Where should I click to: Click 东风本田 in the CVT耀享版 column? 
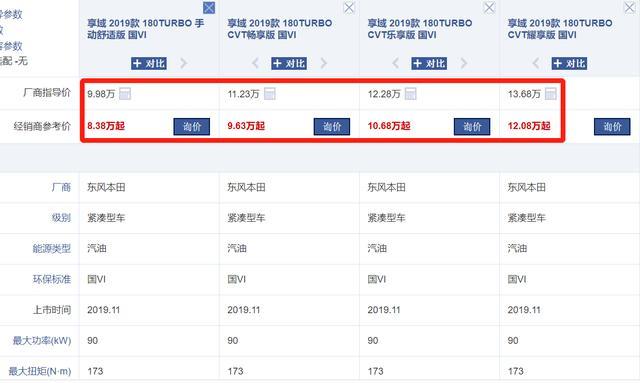click(x=527, y=187)
